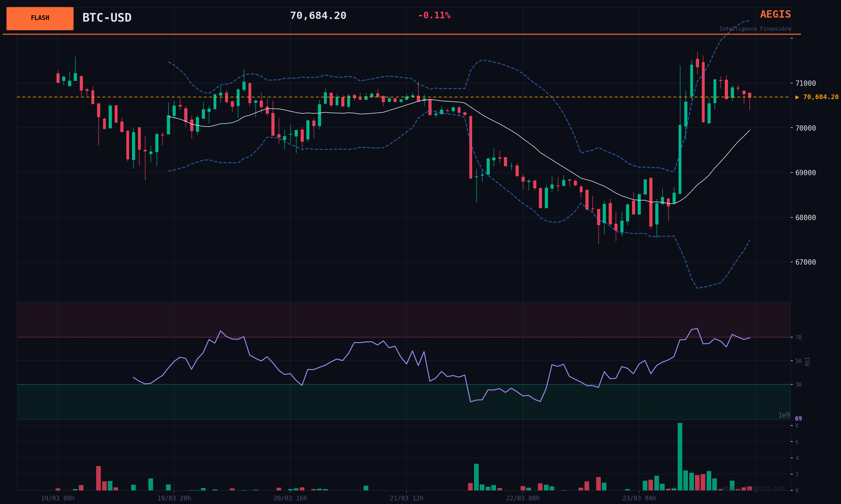This screenshot has height=504, width=841.
Task: Click the tallest green volume bar
Action: (680, 456)
